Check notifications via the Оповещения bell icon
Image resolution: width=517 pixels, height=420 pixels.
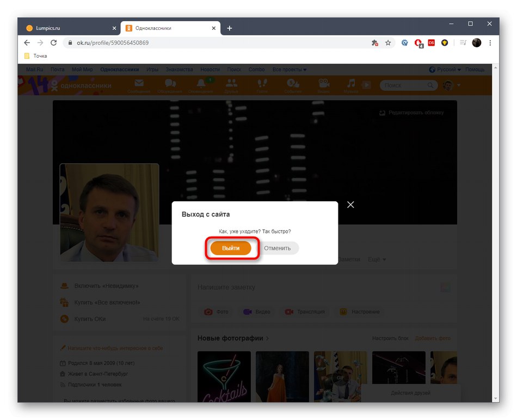click(200, 85)
